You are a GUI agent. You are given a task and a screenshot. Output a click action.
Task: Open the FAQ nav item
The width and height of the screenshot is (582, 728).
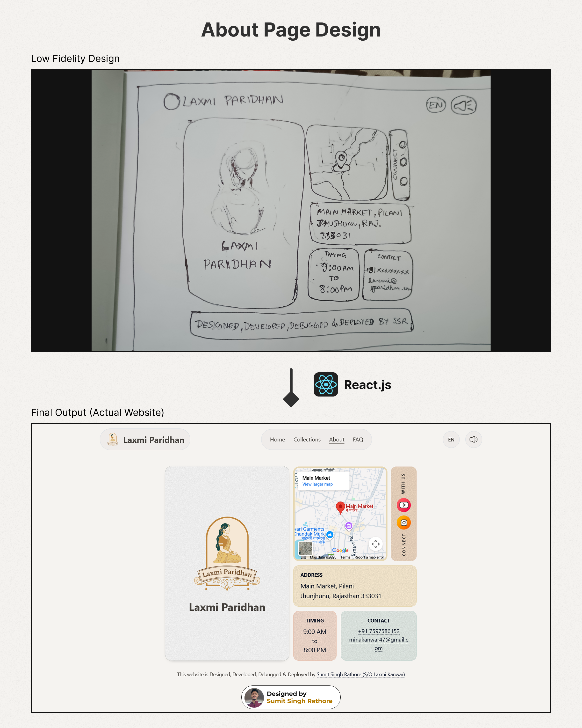tap(358, 439)
